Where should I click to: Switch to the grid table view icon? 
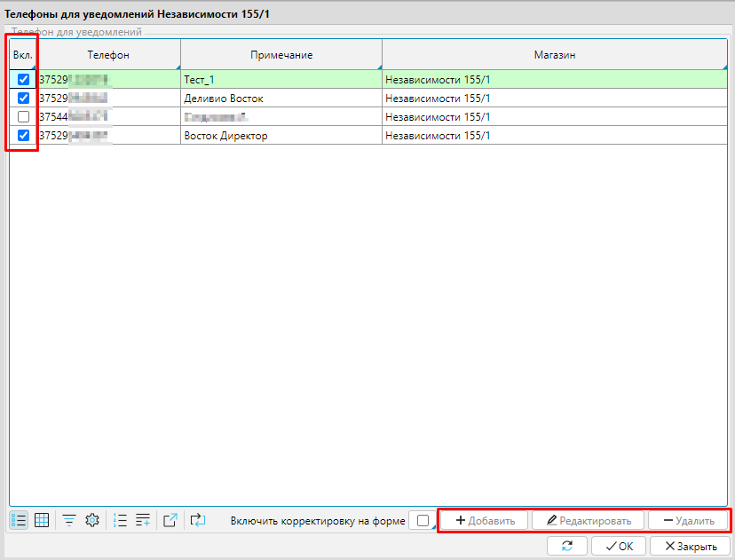41,521
